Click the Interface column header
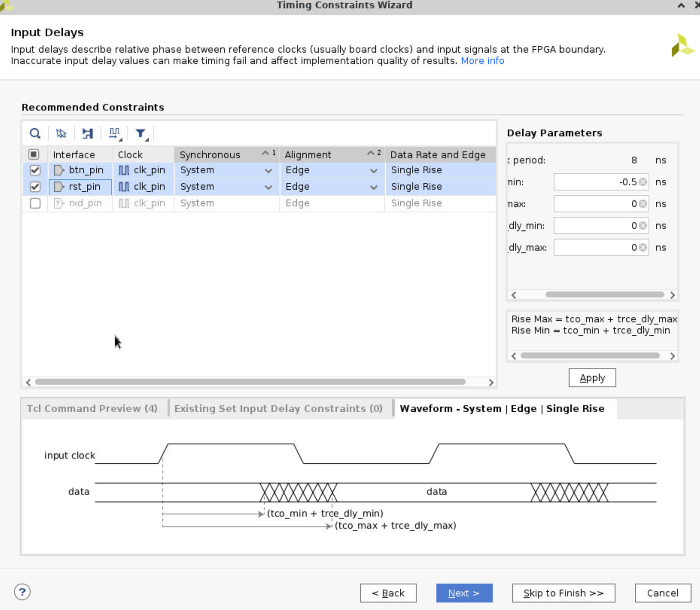Screen dimensions: 700x610 click(x=80, y=154)
